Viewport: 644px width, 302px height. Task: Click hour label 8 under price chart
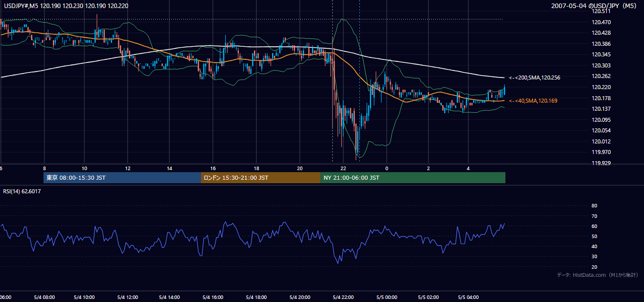[44, 169]
